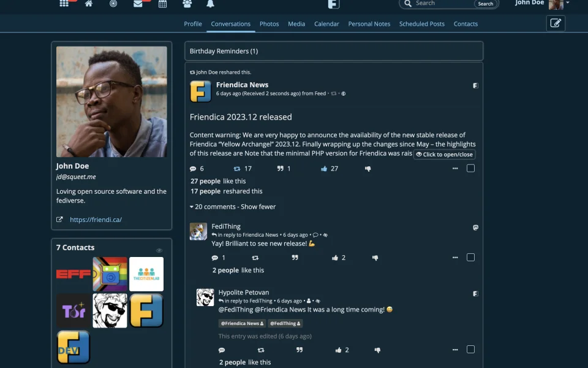Select checkbox on Hypolite Petovan comment
588x368 pixels.
[x=470, y=349]
